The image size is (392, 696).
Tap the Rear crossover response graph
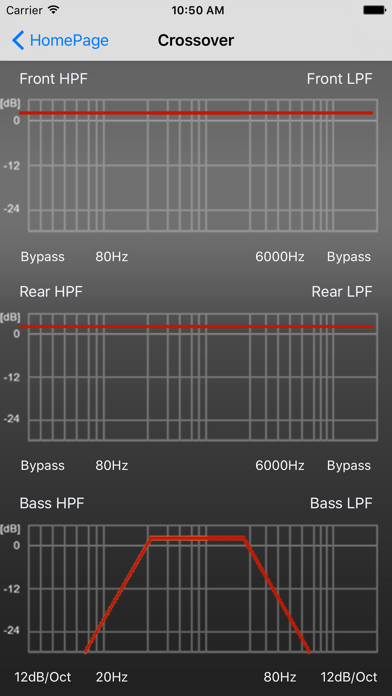click(x=203, y=377)
